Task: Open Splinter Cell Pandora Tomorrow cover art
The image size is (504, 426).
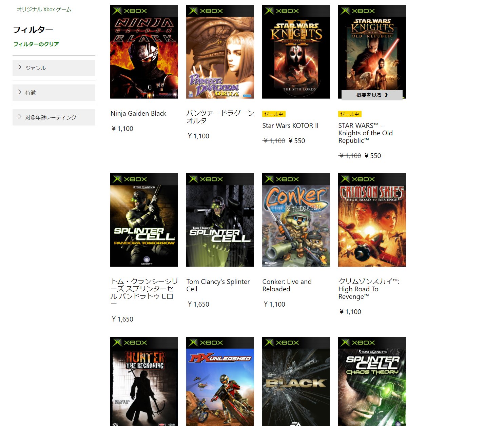Action: tap(144, 220)
